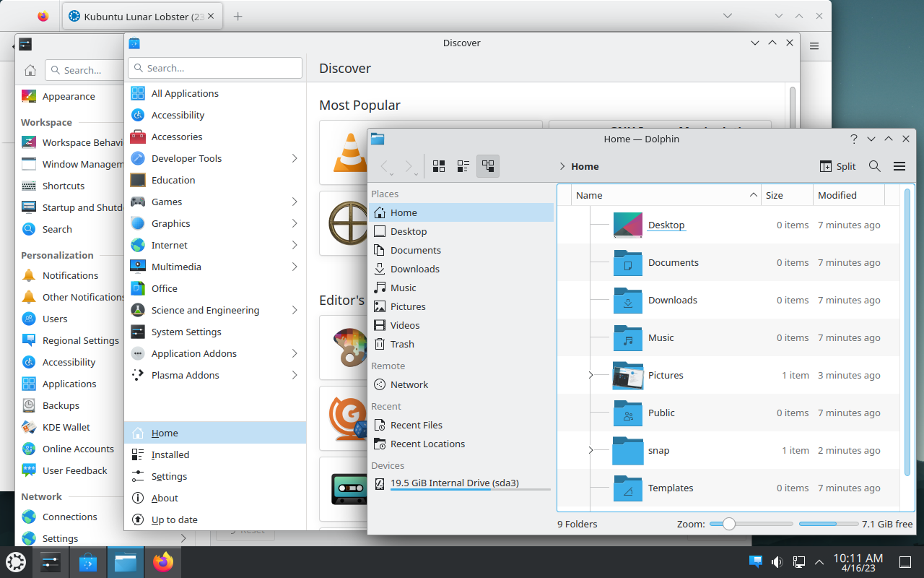Open Recent Files in Dolphin sidebar

point(461,425)
